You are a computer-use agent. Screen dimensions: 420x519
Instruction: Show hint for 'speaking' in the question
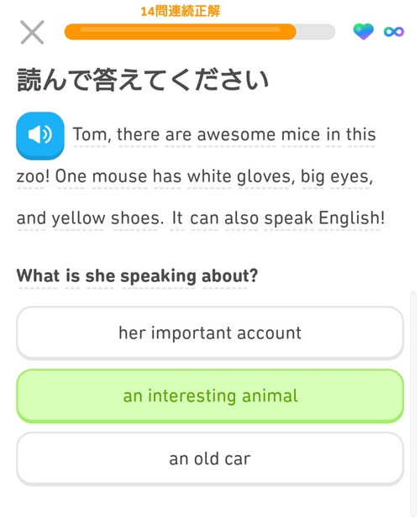(158, 276)
